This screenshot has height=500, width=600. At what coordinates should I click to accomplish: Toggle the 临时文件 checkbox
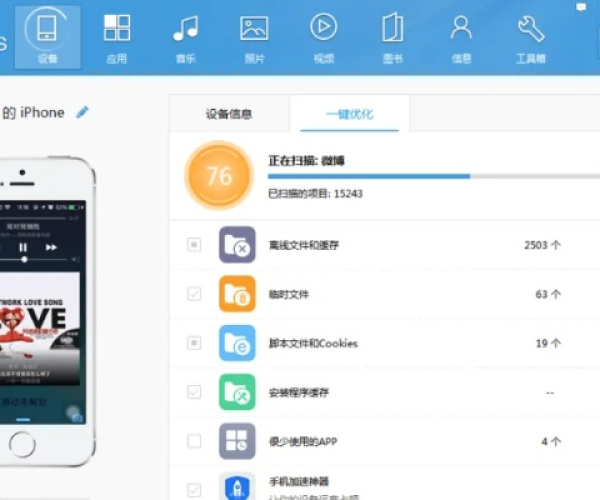point(194,294)
